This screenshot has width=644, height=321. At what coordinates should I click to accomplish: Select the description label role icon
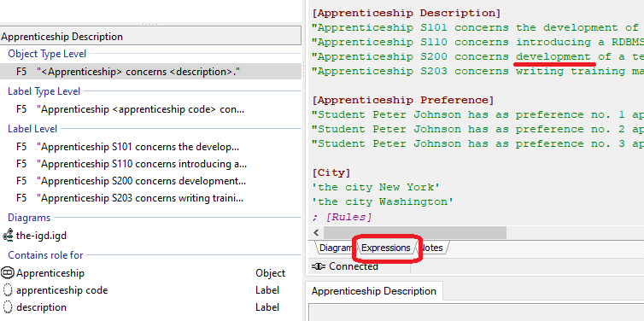pyautogui.click(x=8, y=307)
